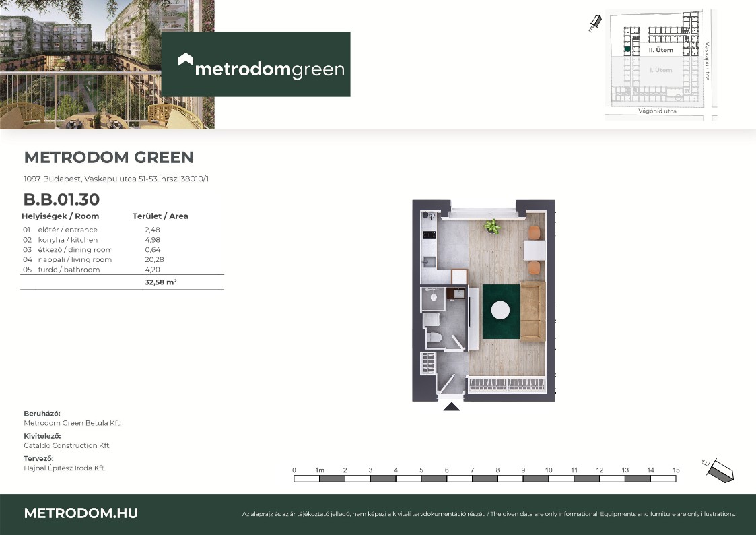Select the lower orange chair by the dining table
This screenshot has width=756, height=535.
pyautogui.click(x=534, y=267)
